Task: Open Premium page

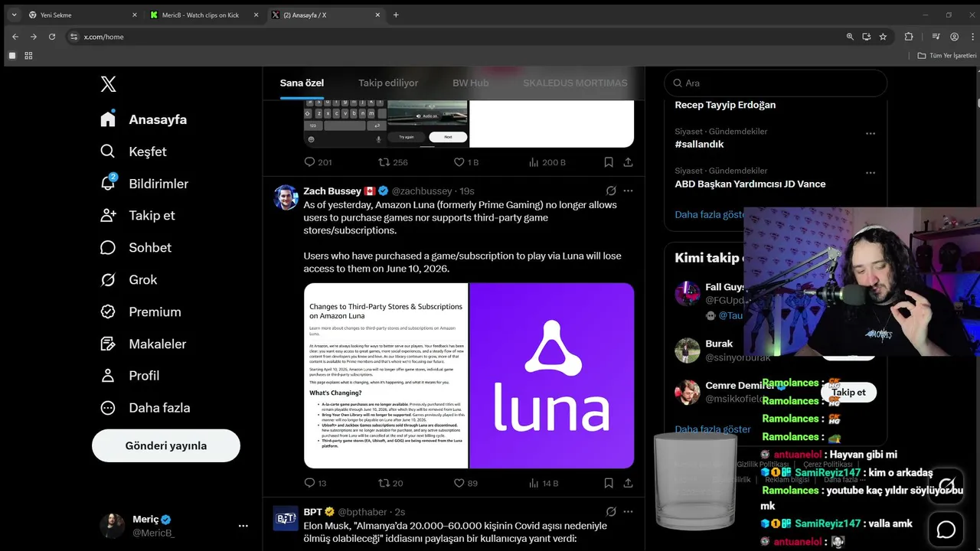Action: coord(140,312)
